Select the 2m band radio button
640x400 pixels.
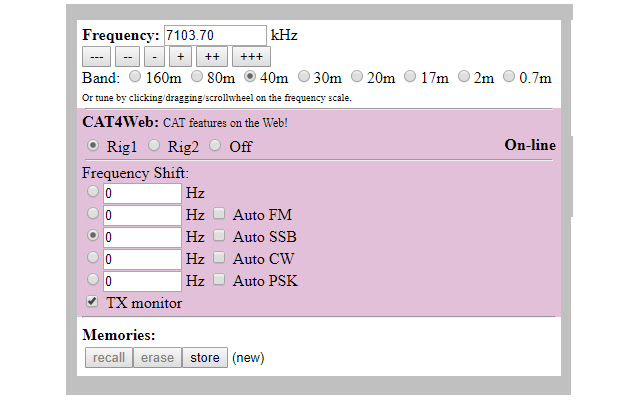pyautogui.click(x=464, y=76)
